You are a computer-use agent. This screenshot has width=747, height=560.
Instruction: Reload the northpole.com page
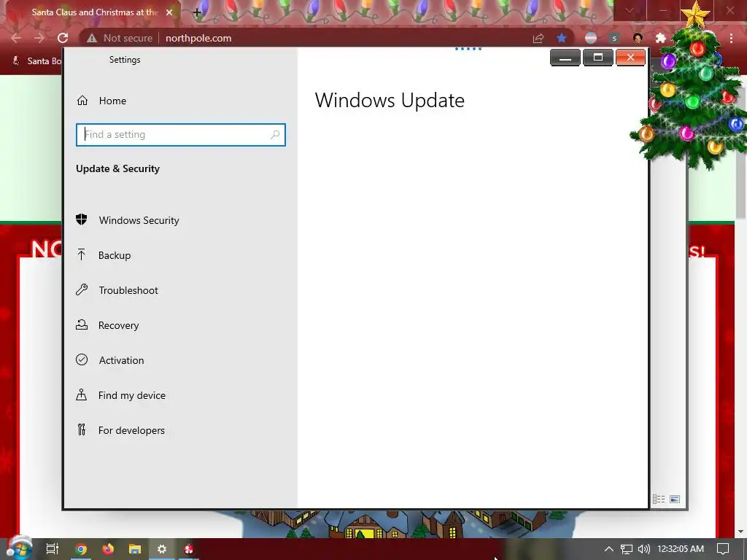coord(63,38)
